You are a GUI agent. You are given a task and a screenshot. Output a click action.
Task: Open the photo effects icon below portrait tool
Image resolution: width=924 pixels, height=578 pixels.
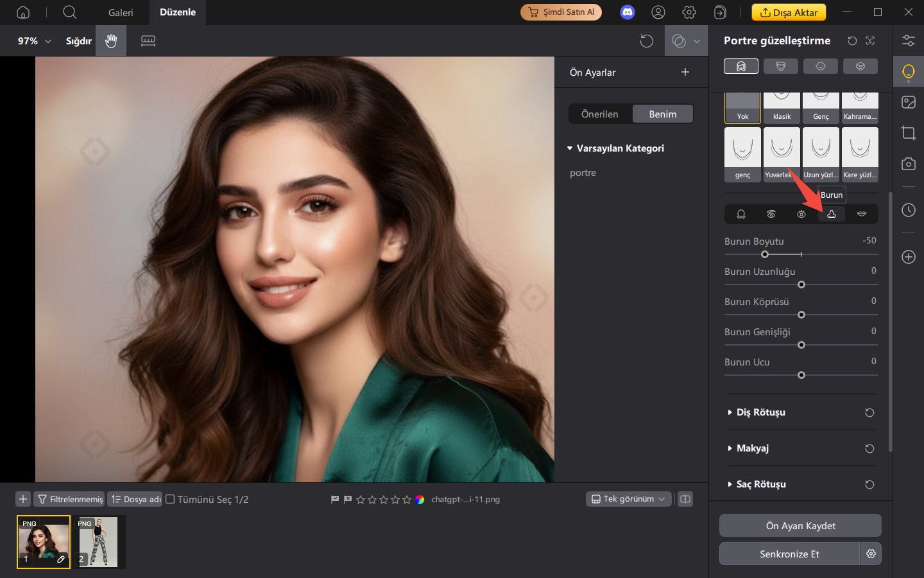[x=909, y=101]
